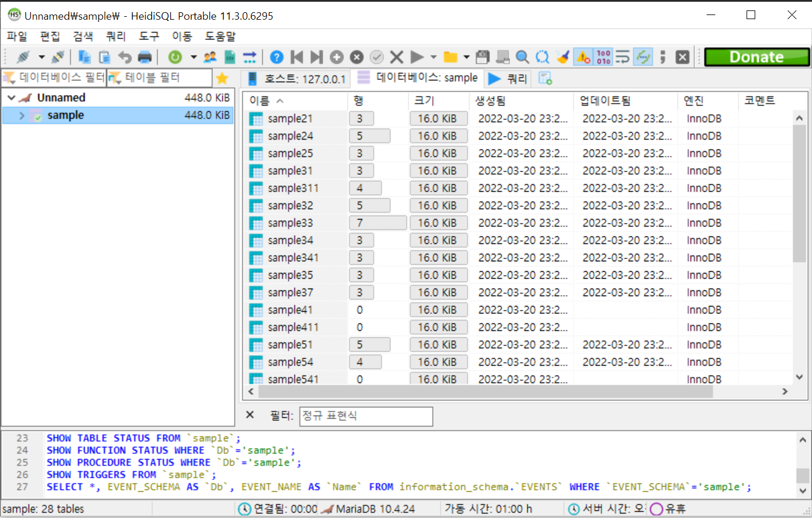Click the gray X box toolbar icon
Screen dimensions: 812x518
click(683, 57)
